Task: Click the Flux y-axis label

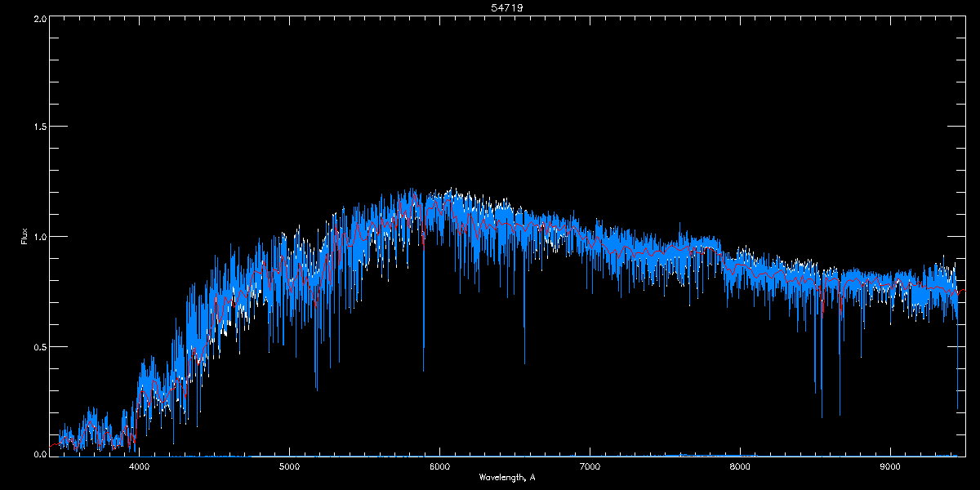Action: (24, 236)
